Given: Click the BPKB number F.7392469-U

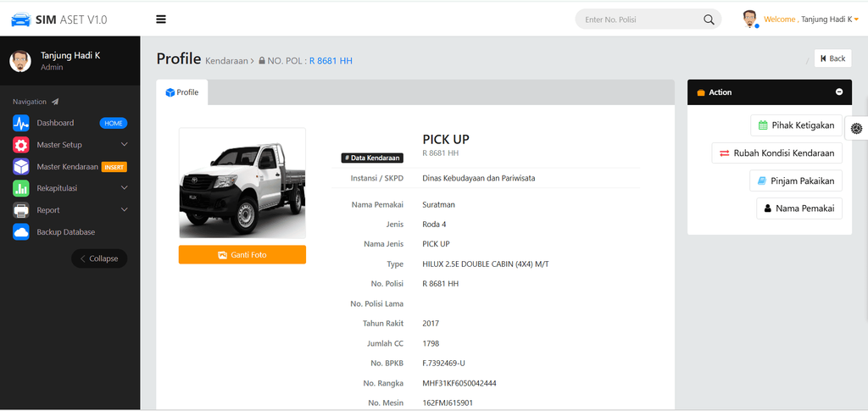Looking at the screenshot, I should (444, 364).
